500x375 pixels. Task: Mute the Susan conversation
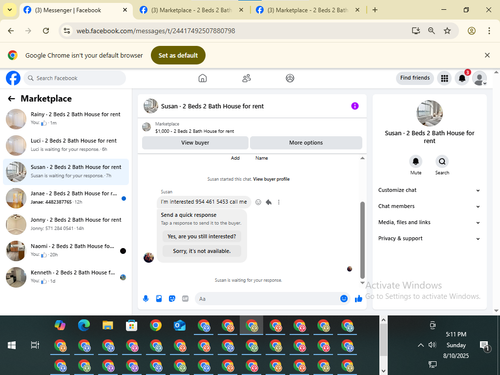pyautogui.click(x=416, y=162)
